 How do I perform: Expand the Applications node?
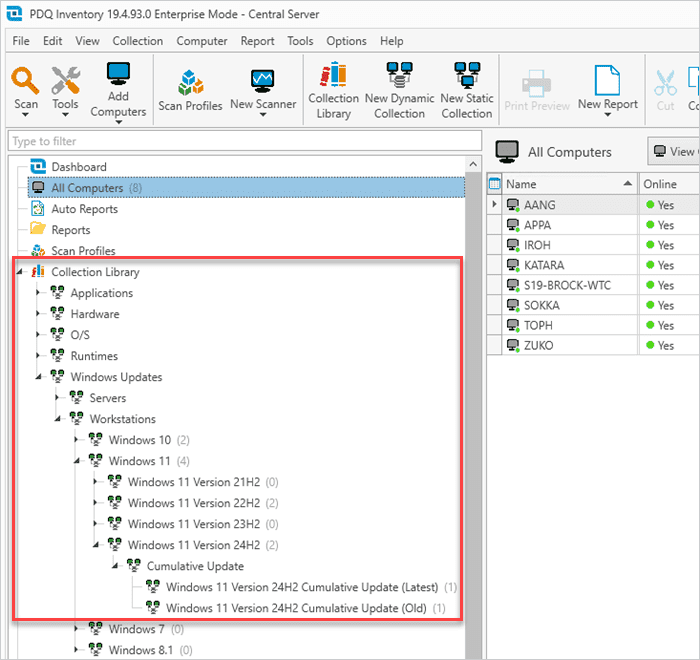point(38,292)
